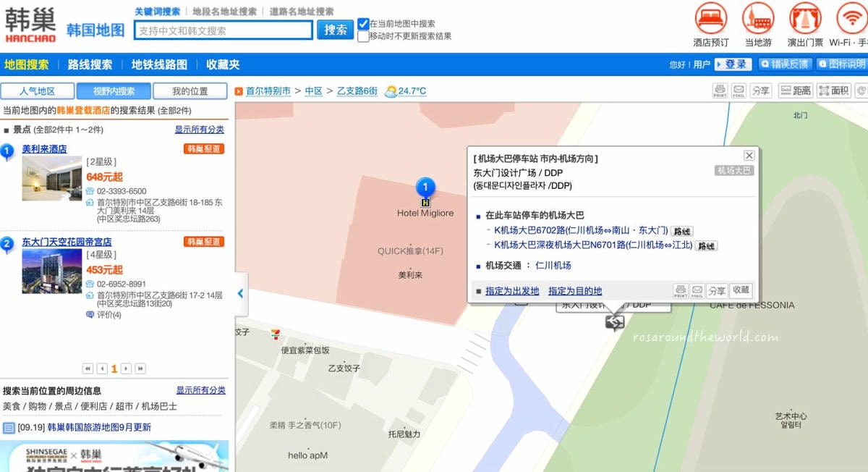This screenshot has height=472, width=868.
Task: Select the 距离 distance measuring tool
Action: click(x=796, y=90)
